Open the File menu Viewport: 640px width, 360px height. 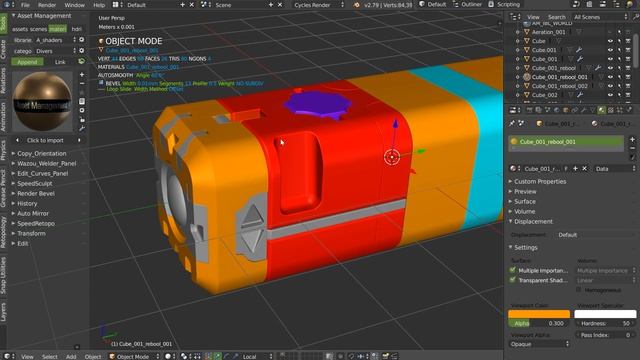pos(25,5)
